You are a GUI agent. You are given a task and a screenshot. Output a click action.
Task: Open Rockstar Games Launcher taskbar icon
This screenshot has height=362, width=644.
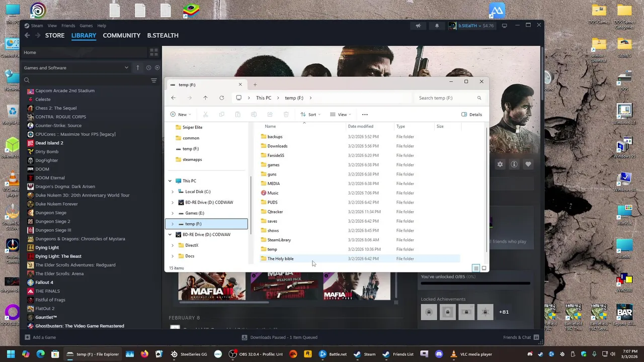[308, 354]
